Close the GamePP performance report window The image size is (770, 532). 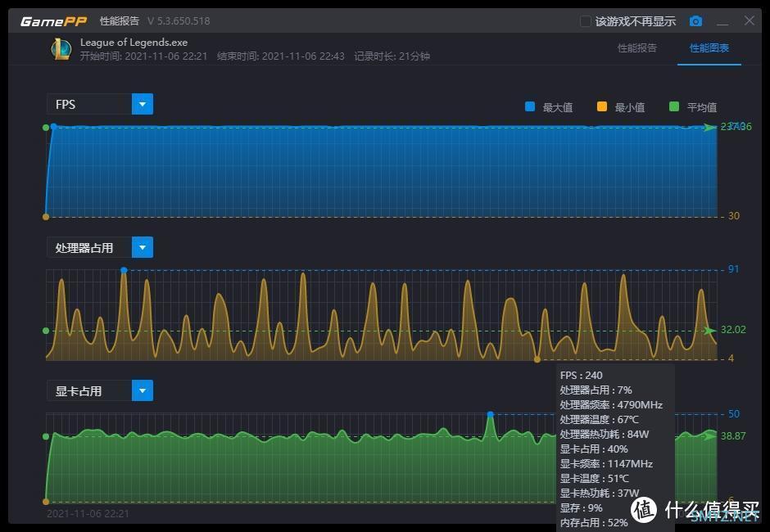pyautogui.click(x=750, y=20)
